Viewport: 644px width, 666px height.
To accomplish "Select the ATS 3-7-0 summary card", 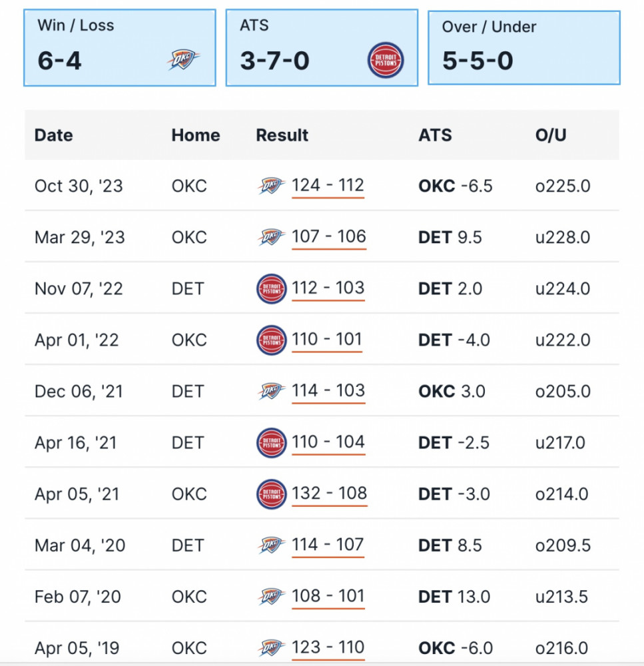I will (322, 47).
